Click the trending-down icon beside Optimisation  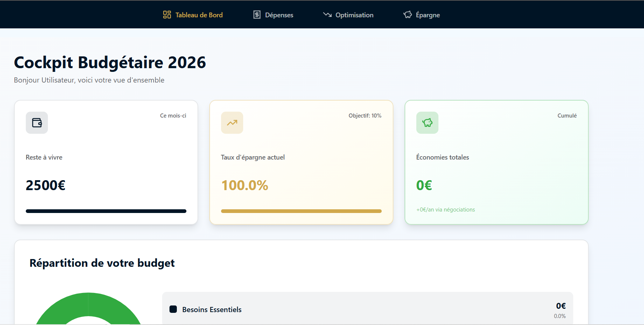(x=327, y=15)
